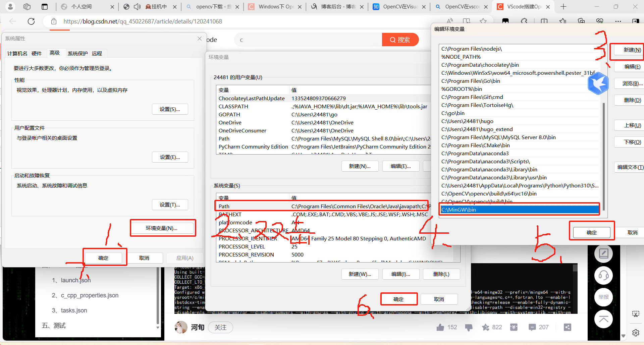Open browser settings and more menu

point(618,21)
